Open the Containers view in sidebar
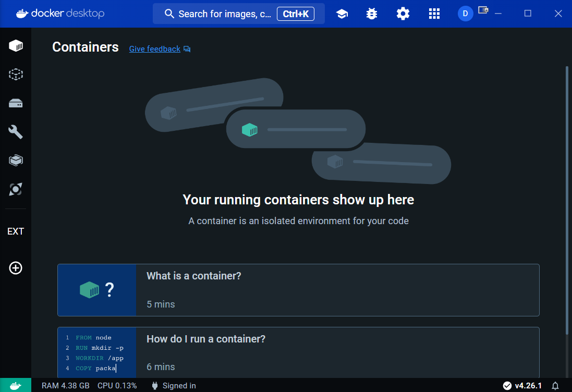This screenshot has height=392, width=572. (x=16, y=46)
